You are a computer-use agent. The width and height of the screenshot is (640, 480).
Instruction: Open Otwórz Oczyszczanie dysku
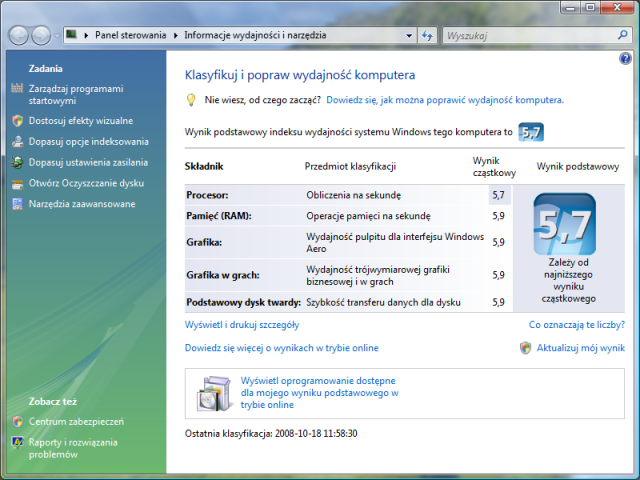[x=86, y=183]
